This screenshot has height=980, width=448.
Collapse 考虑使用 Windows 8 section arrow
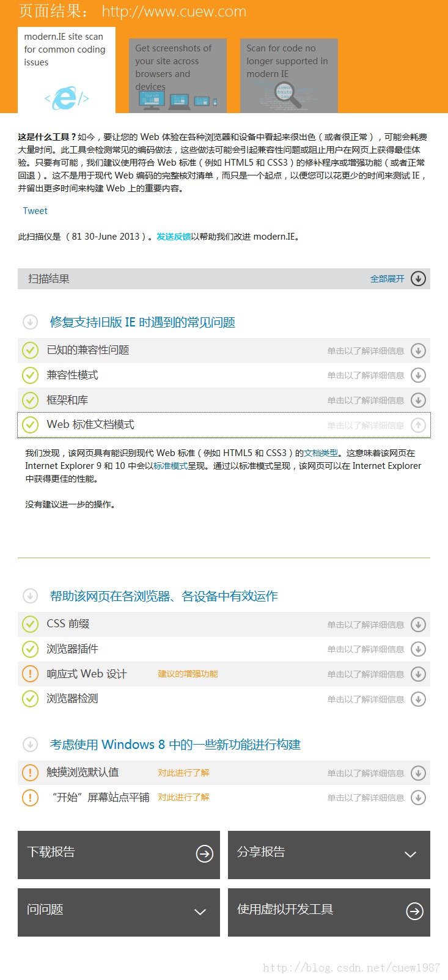coord(30,744)
